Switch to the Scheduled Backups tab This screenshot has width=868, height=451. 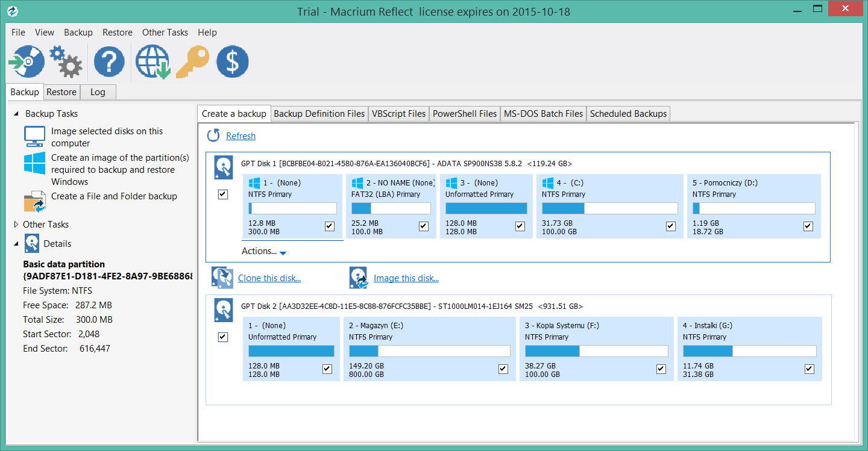point(628,114)
